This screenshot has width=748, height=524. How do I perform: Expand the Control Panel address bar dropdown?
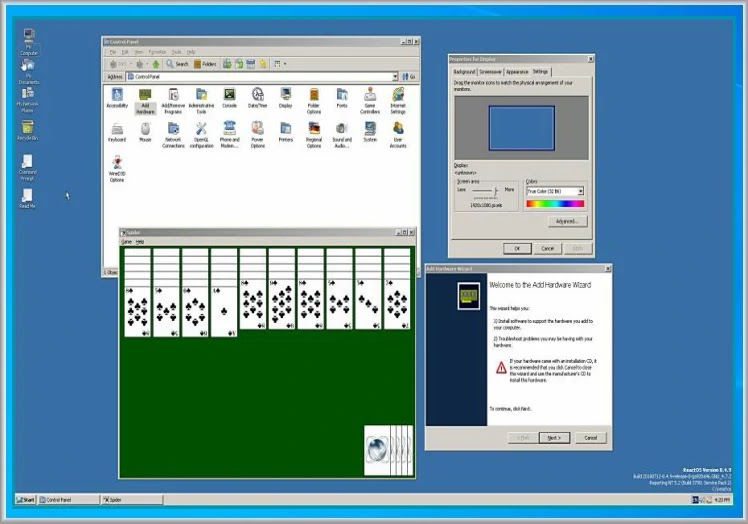point(395,77)
